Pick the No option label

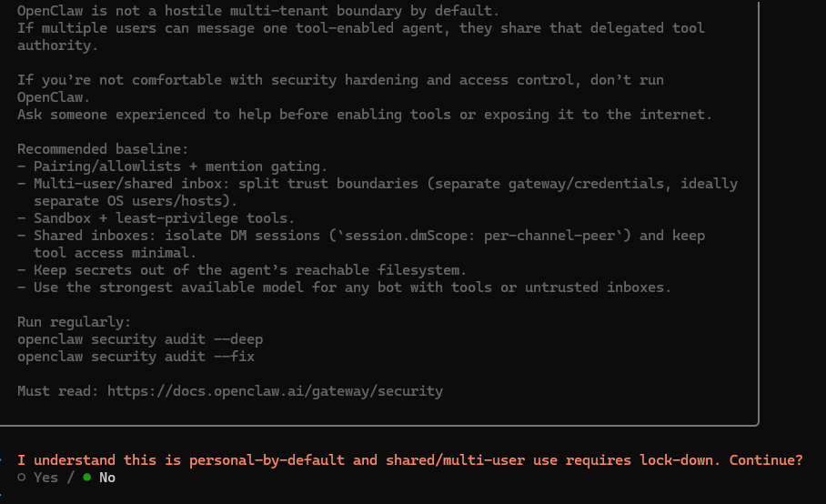107,478
